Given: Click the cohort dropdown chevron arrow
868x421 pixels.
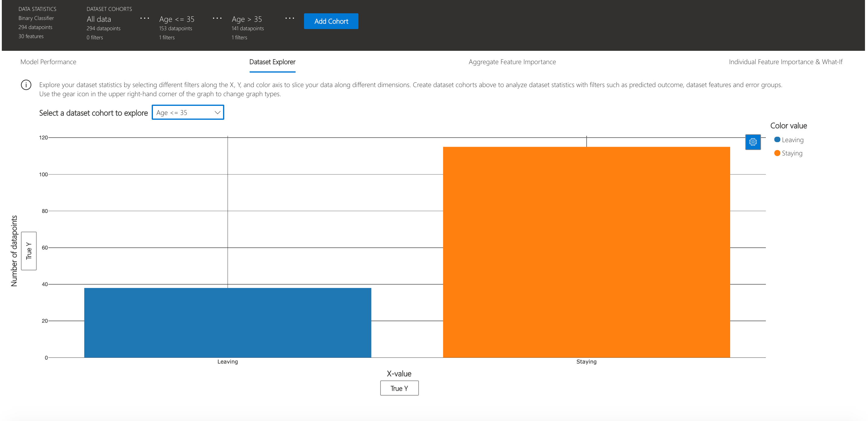Looking at the screenshot, I should click(217, 113).
